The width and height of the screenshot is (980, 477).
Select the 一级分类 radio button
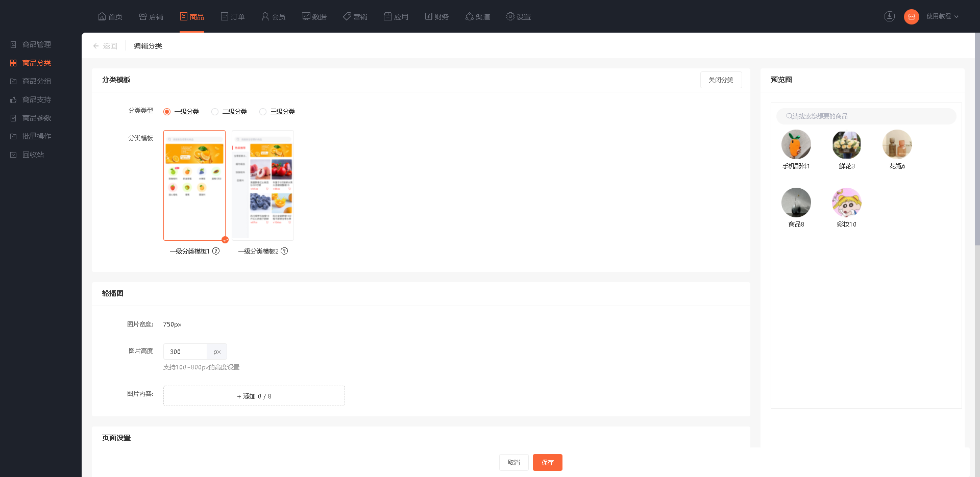[167, 112]
